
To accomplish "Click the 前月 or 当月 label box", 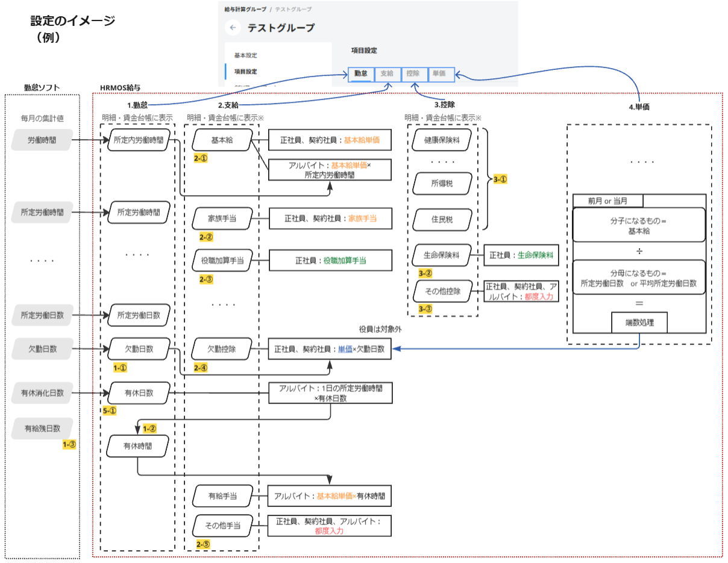I will click(x=607, y=201).
